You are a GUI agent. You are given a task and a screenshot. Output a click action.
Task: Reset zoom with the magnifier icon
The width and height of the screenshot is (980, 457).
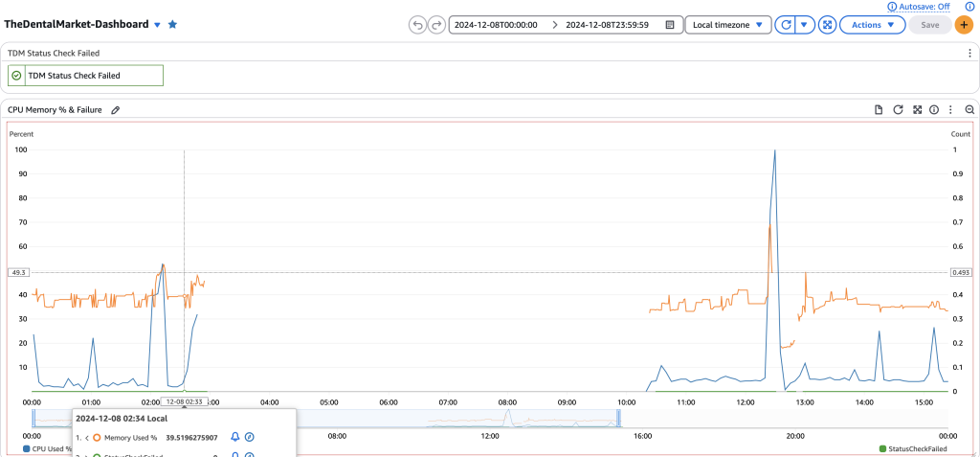click(969, 110)
